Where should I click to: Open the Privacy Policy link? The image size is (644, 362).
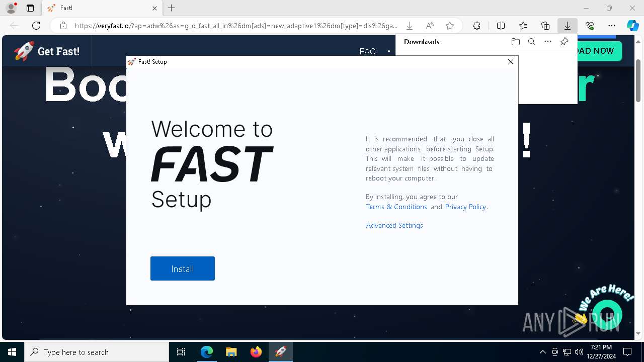pyautogui.click(x=465, y=207)
